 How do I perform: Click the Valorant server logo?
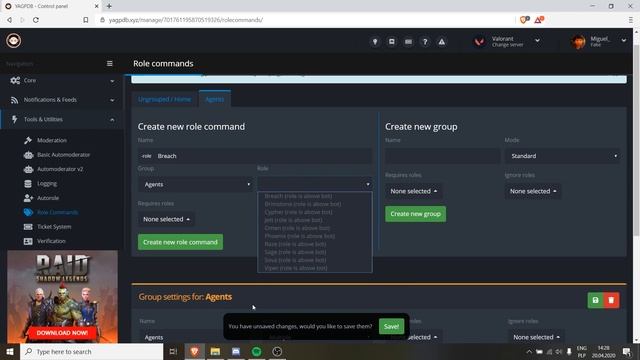point(480,41)
